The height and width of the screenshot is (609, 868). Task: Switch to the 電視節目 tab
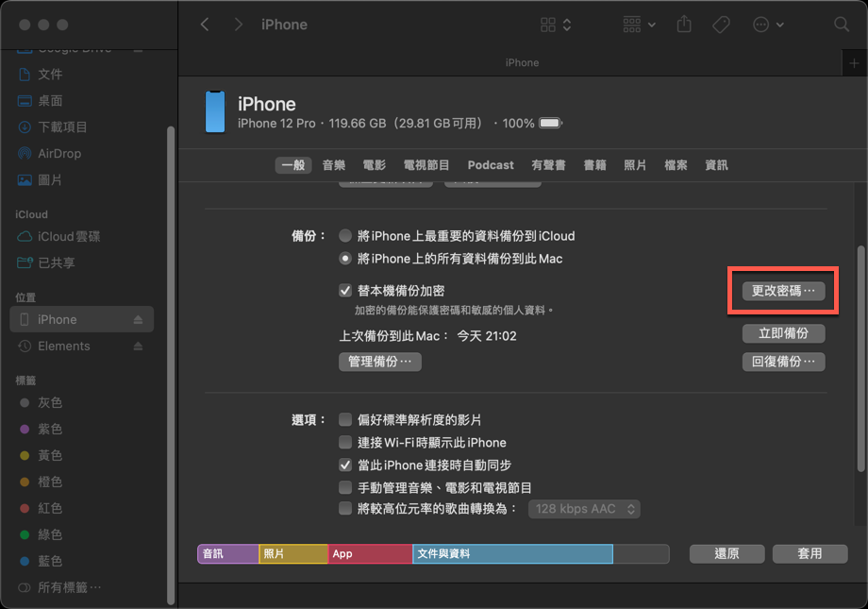point(426,165)
